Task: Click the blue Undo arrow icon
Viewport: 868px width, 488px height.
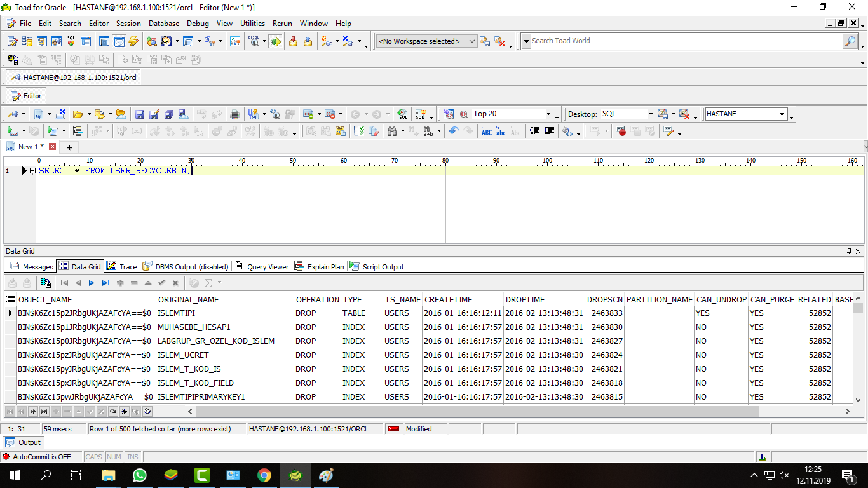Action: point(453,131)
